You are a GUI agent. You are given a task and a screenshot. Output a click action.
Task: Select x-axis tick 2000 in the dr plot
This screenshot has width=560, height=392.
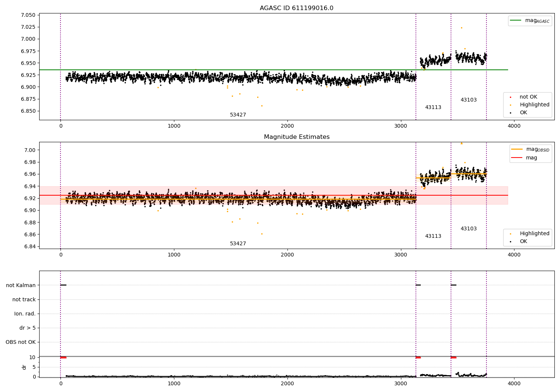tap(287, 384)
